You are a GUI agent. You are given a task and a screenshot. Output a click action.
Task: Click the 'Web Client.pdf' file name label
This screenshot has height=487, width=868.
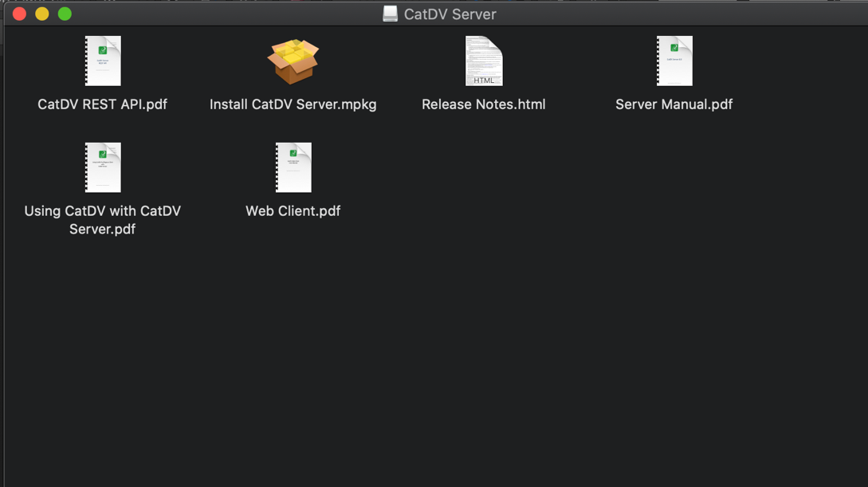click(293, 211)
